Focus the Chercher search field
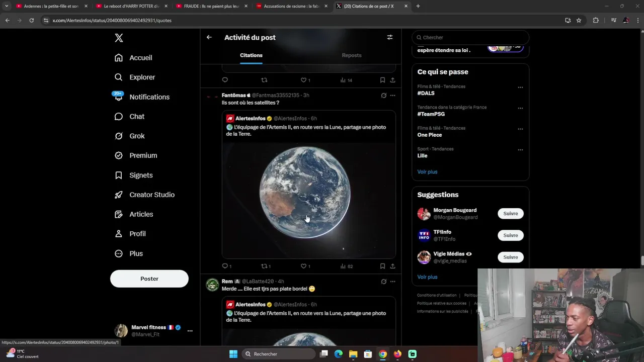The image size is (644, 362). 470,37
